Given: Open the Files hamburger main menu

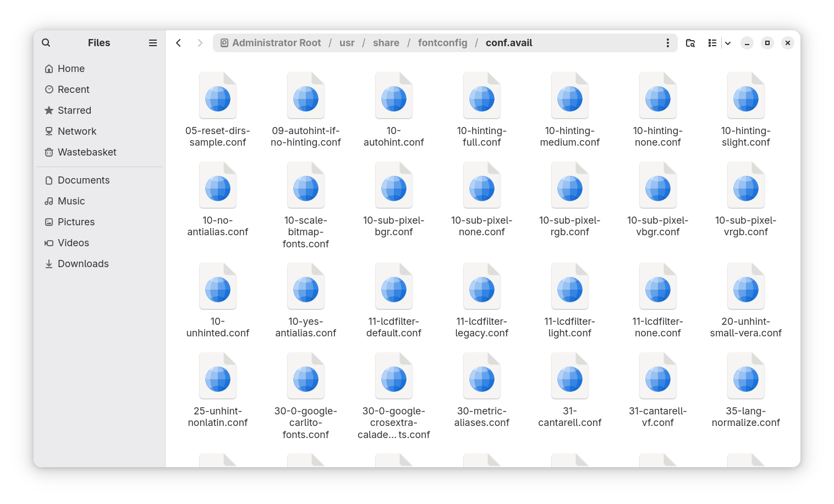Looking at the screenshot, I should point(153,43).
